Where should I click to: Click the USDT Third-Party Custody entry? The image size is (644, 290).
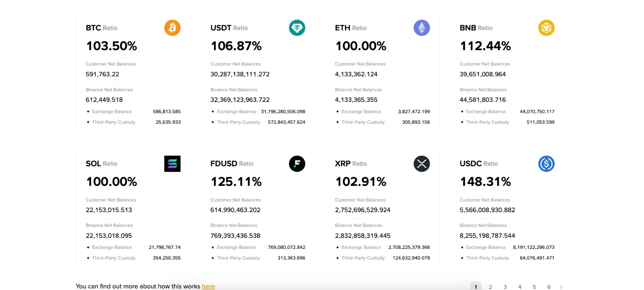pyautogui.click(x=258, y=122)
